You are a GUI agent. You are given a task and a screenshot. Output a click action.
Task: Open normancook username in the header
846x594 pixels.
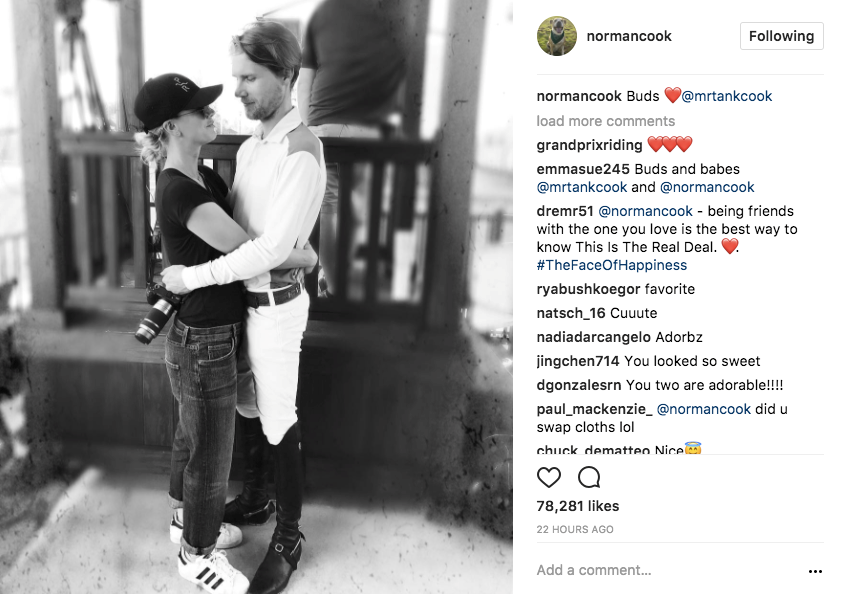point(629,36)
